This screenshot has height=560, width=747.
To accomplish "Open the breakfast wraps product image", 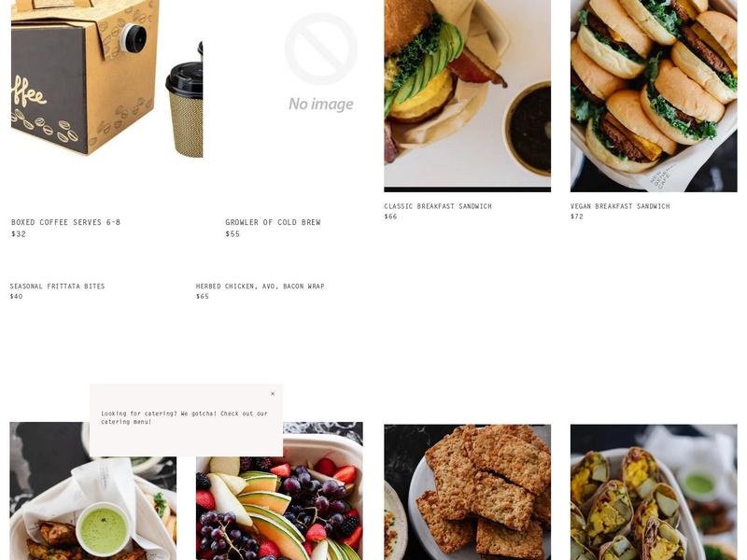I will [654, 493].
